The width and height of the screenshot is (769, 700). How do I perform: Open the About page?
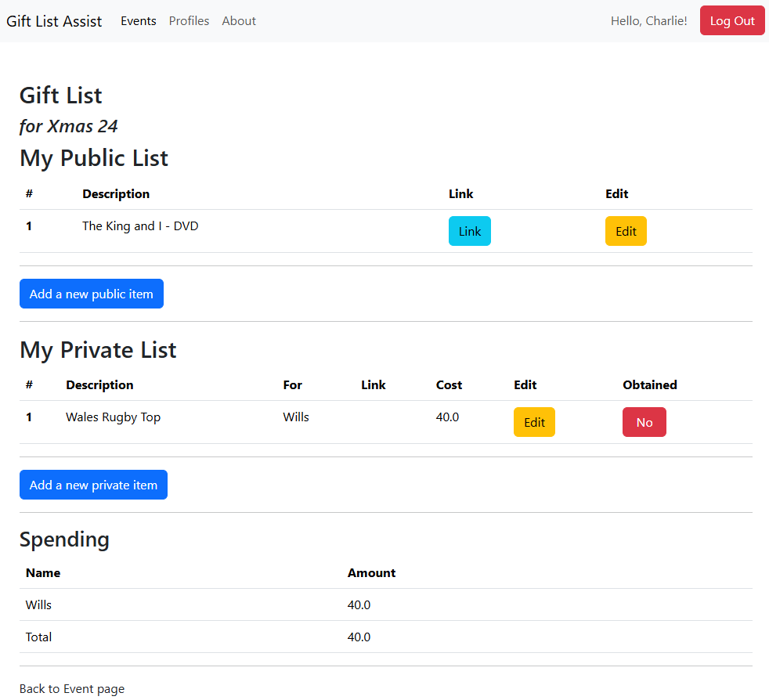point(239,21)
